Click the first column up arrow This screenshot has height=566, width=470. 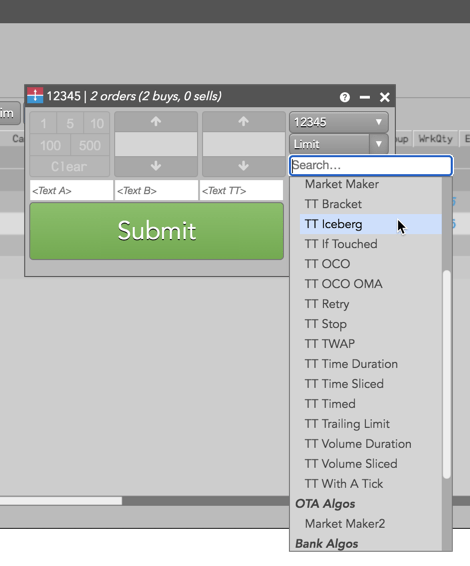coord(156,122)
